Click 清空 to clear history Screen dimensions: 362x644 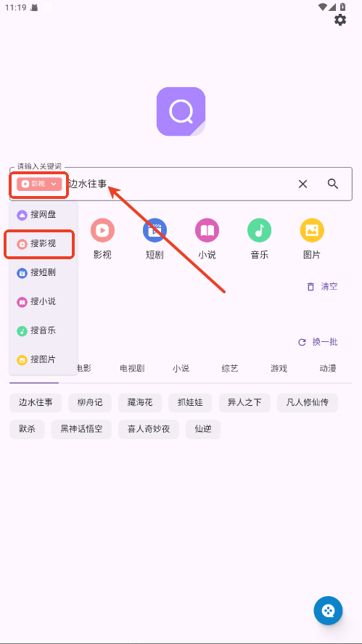tap(322, 287)
